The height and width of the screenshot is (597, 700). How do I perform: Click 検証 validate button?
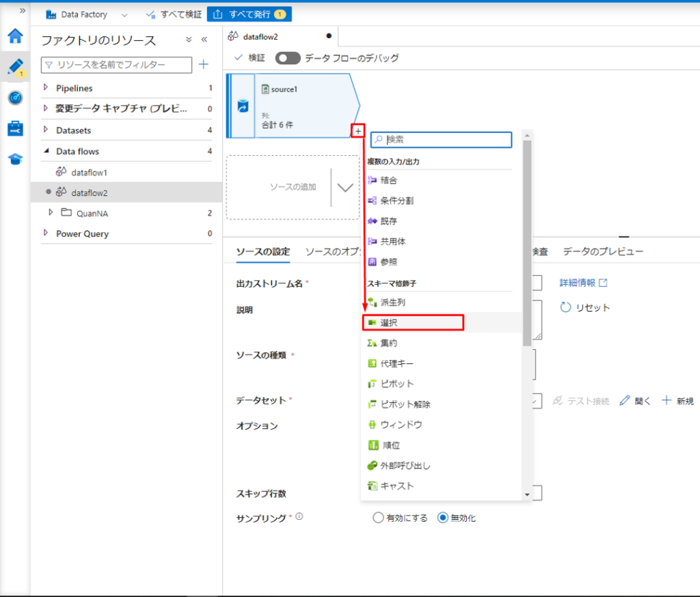250,57
